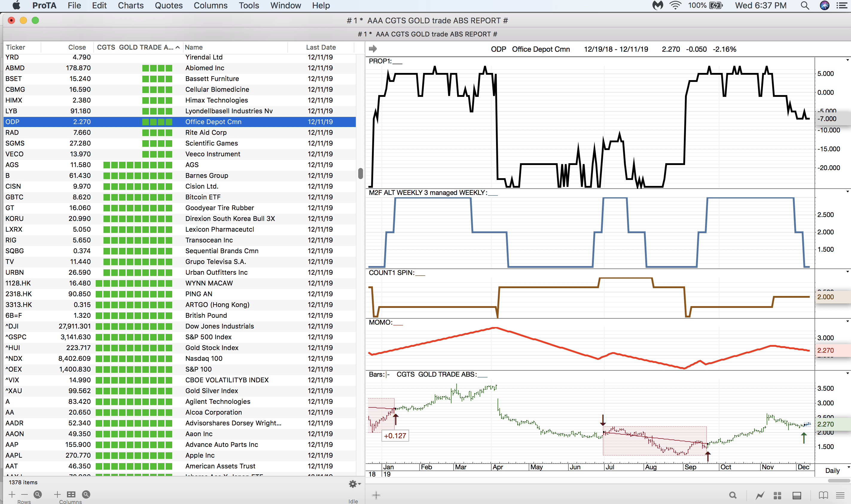Switch to the multi-chart grid view icon

click(x=777, y=496)
